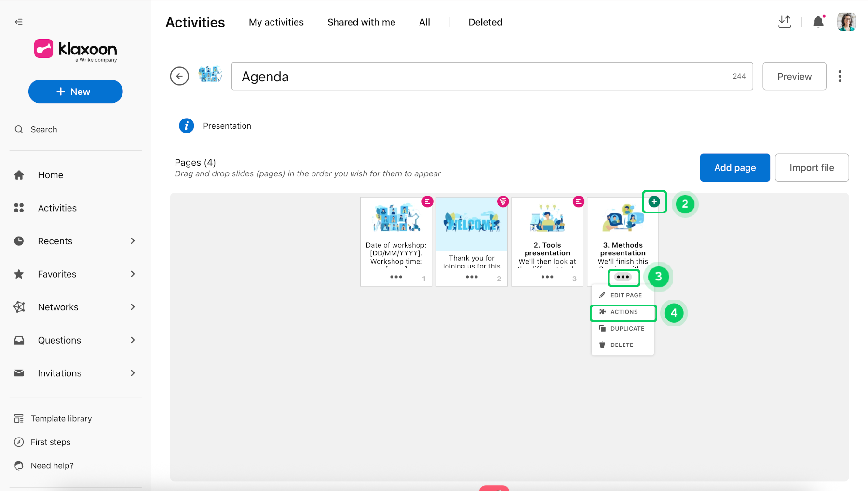Open the user profile avatar
868x491 pixels.
846,22
